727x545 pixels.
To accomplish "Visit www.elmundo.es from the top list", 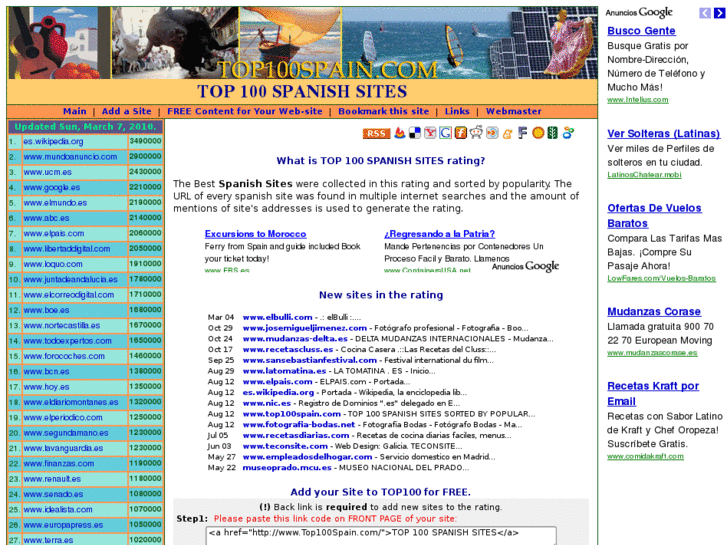I will tap(55, 203).
